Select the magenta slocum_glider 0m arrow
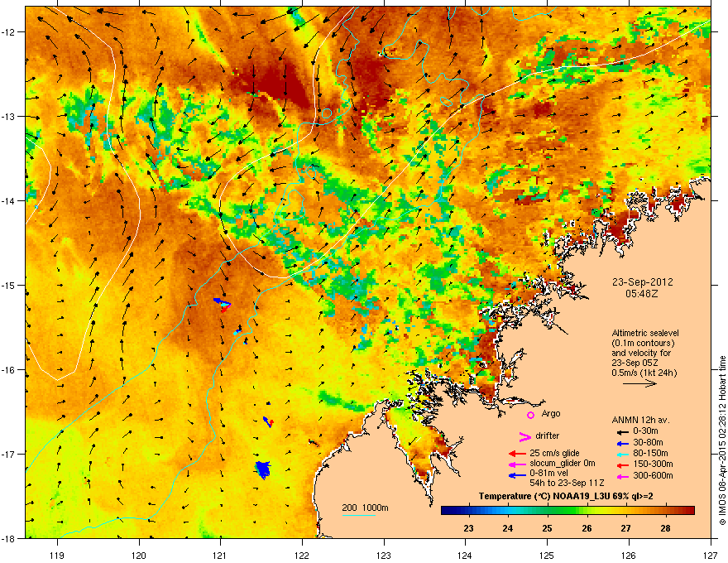 (517, 464)
